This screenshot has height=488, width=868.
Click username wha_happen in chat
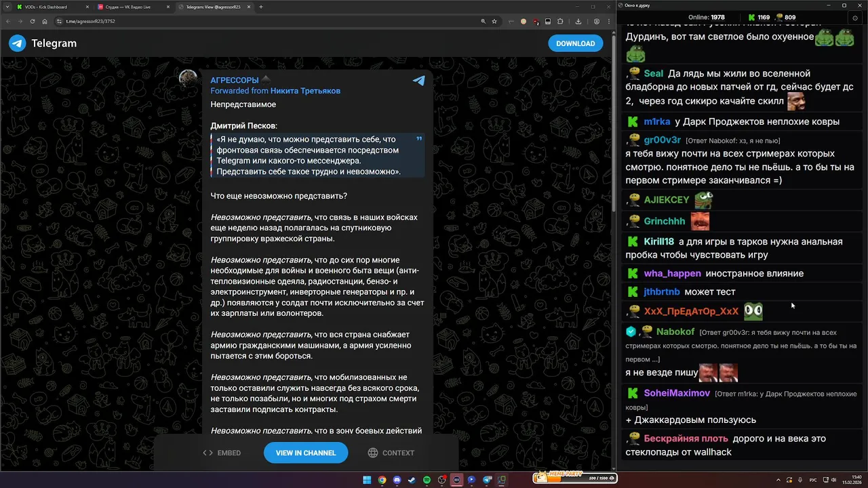tap(672, 274)
